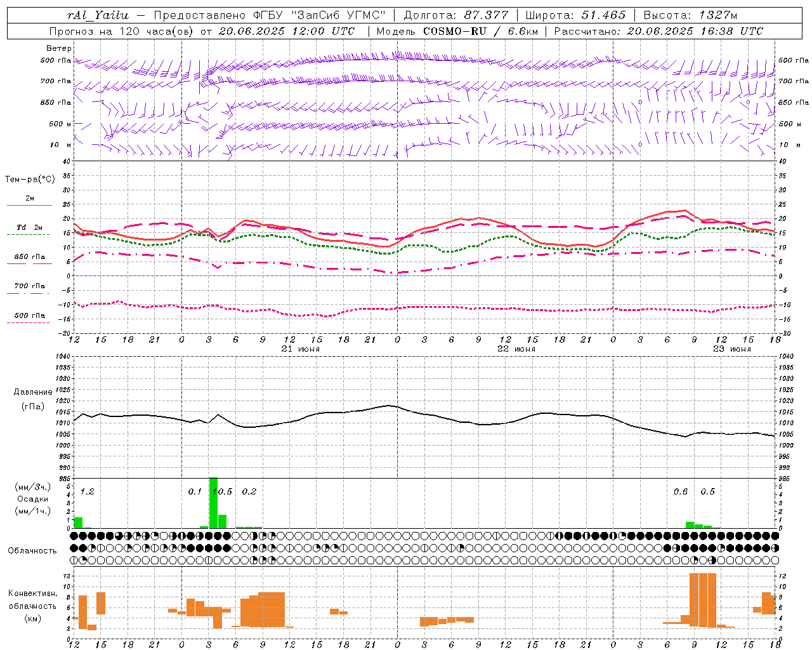Click the 0.2 precipitation total value
Screen dimensions: 812x650
point(249,491)
